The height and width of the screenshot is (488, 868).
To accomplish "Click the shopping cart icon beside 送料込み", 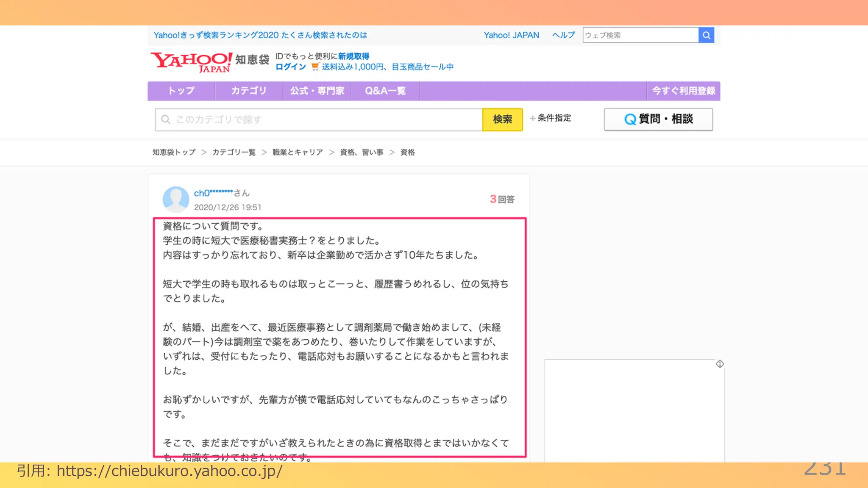I will pos(315,67).
